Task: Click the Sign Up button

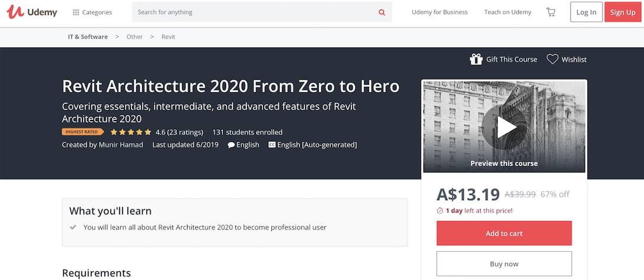Action: pos(623,12)
